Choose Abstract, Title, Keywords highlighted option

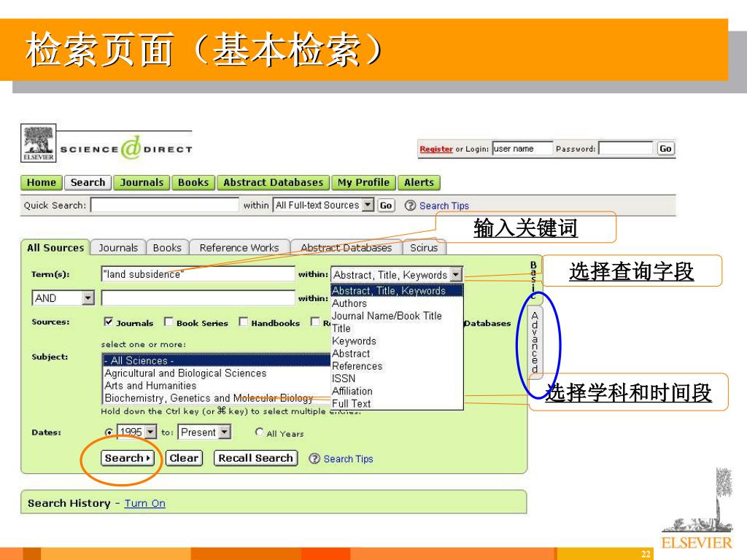click(x=396, y=290)
